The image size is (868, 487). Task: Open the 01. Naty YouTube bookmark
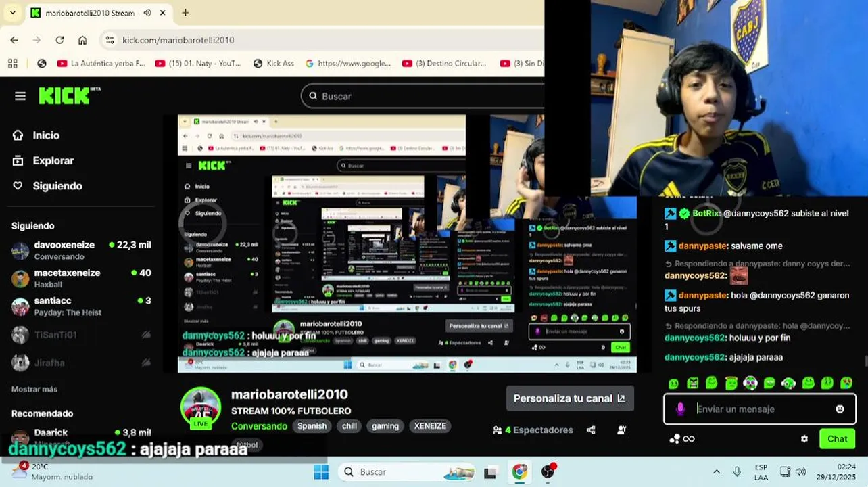[x=198, y=63]
